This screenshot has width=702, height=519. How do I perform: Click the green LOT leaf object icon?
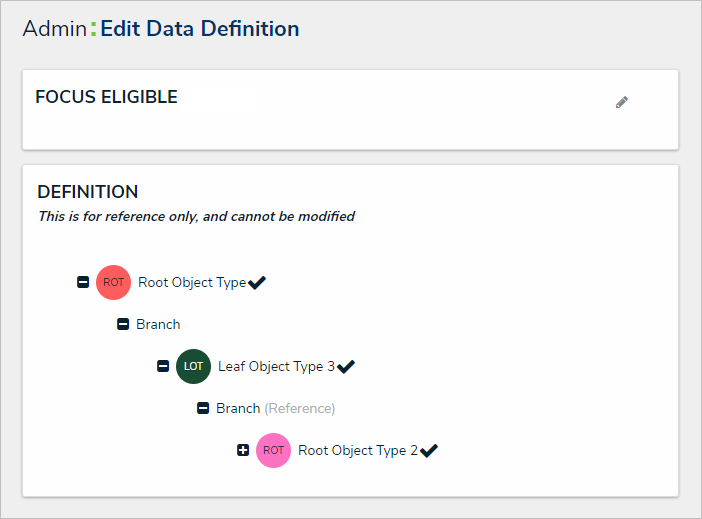click(194, 366)
